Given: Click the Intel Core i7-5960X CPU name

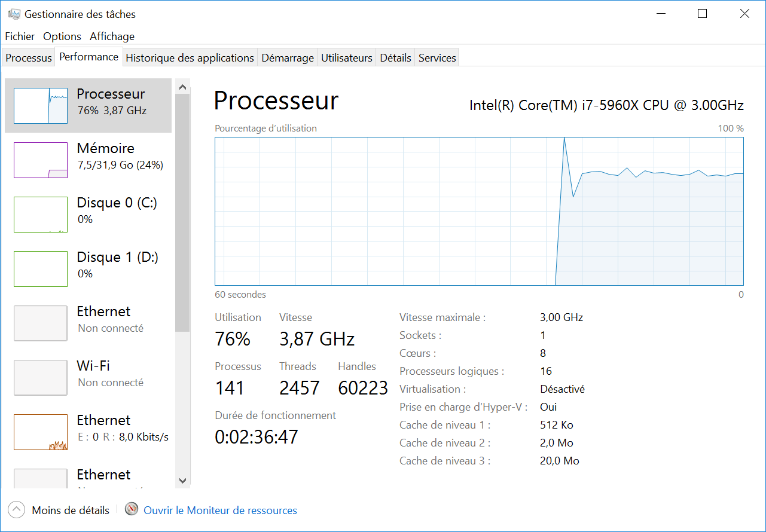Looking at the screenshot, I should coord(606,106).
